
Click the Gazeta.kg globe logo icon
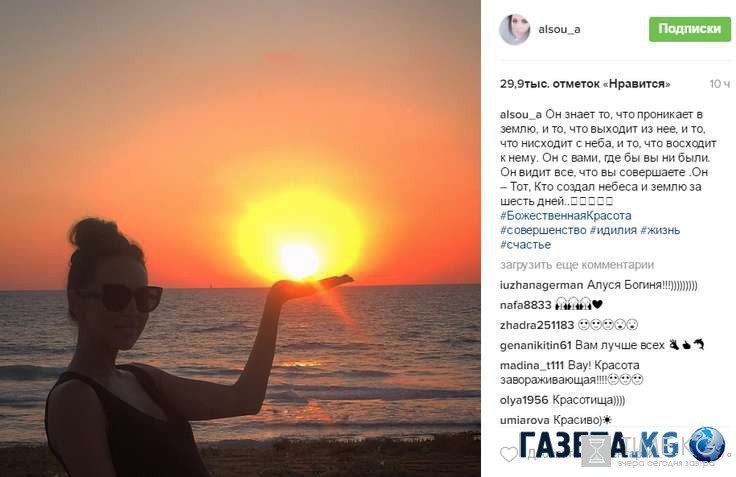click(x=707, y=445)
